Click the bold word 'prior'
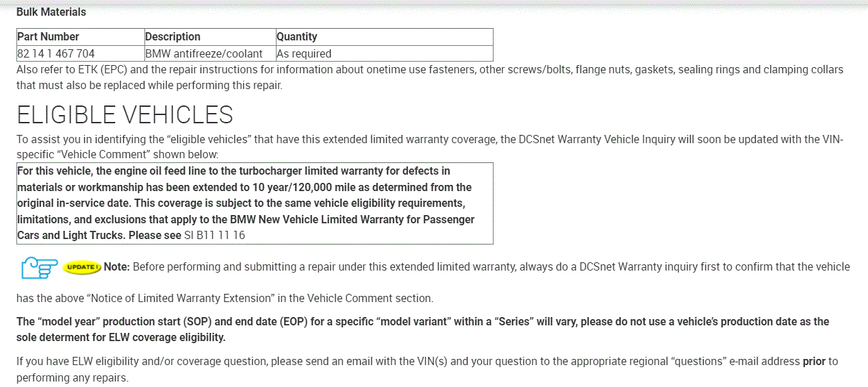Viewport: 868px width, 387px height. (x=814, y=361)
